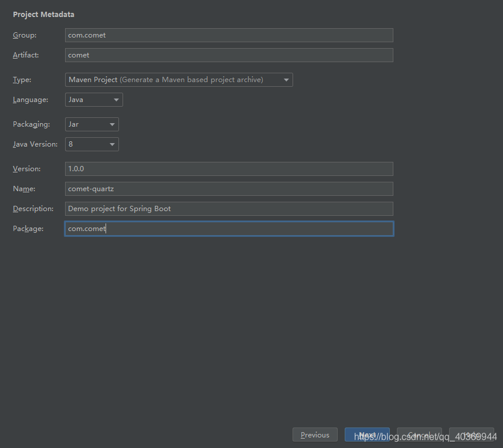Click the "Packaging:" label text
The height and width of the screenshot is (448, 503).
31,124
